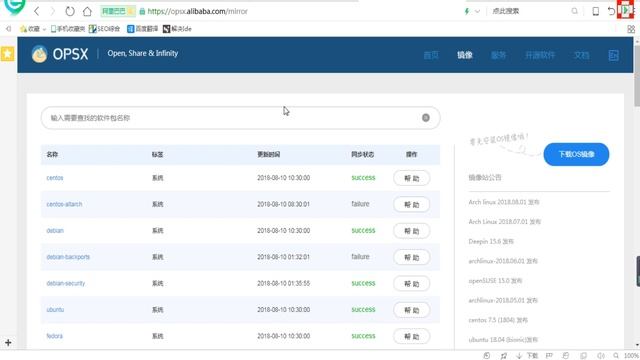Image resolution: width=640 pixels, height=360 pixels.
Task: Open the SEO bookmark in bookmarks bar
Action: pyautogui.click(x=104, y=29)
